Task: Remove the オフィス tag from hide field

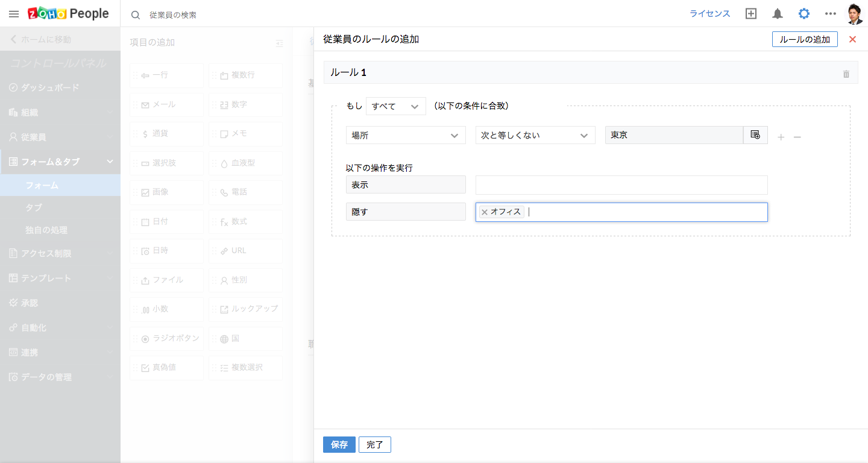Action: (485, 212)
